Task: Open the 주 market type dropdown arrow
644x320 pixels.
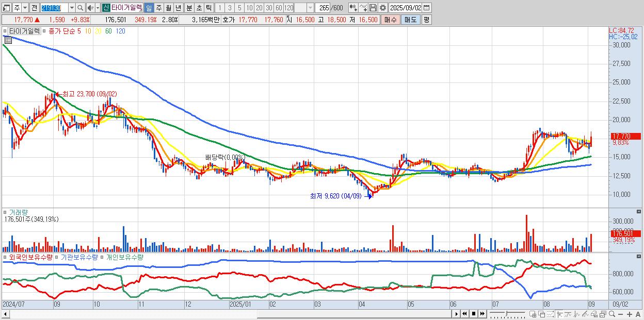Action: pyautogui.click(x=25, y=8)
